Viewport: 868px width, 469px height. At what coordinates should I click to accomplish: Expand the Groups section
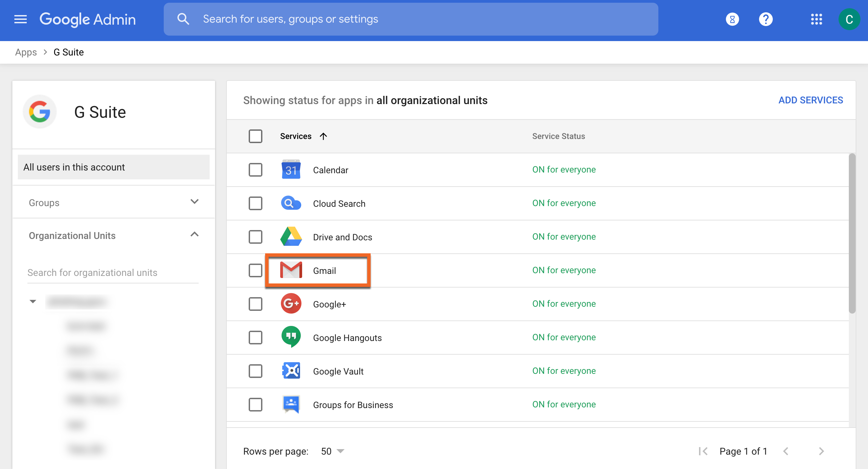(x=194, y=202)
